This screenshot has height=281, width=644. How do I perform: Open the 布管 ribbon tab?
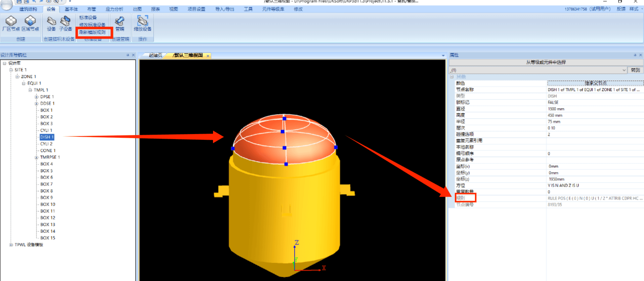tap(91, 9)
